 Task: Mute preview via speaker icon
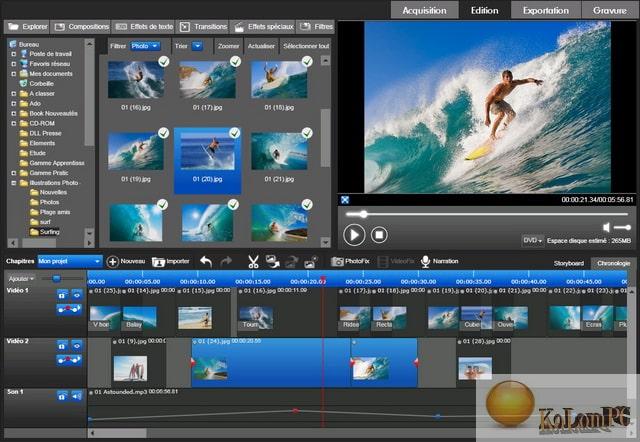tap(607, 227)
